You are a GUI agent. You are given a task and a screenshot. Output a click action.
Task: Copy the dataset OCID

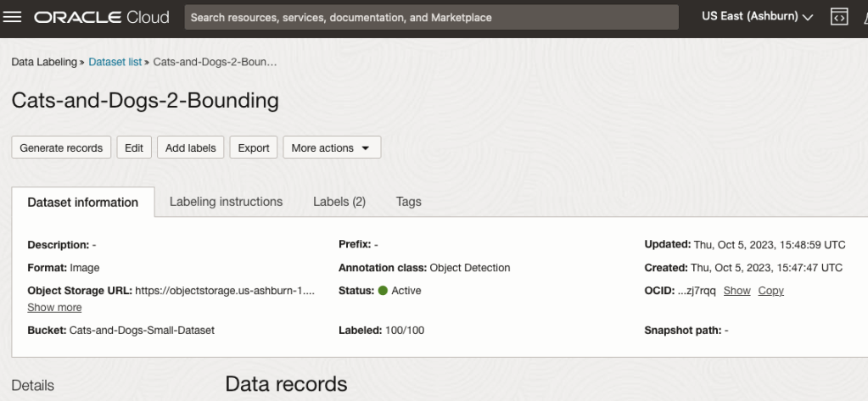770,291
